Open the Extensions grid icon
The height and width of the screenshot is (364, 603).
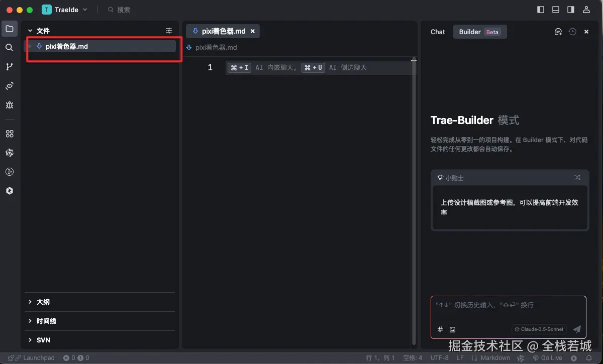pyautogui.click(x=9, y=134)
